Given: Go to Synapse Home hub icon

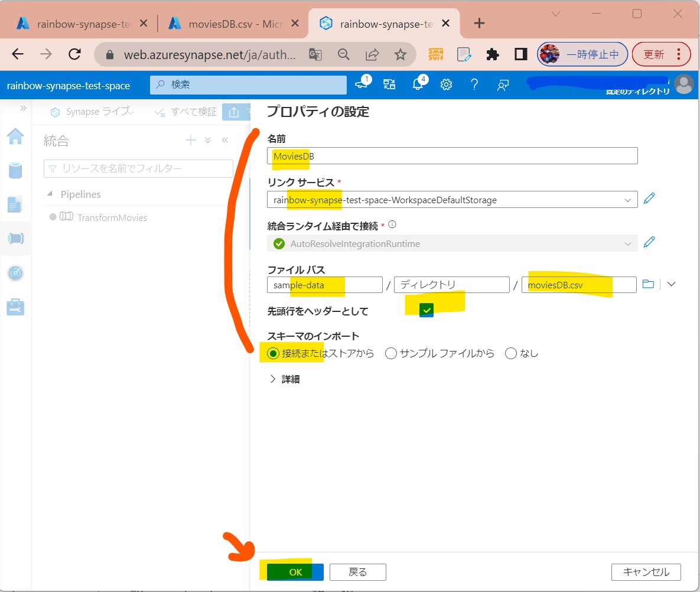Looking at the screenshot, I should coord(15,136).
